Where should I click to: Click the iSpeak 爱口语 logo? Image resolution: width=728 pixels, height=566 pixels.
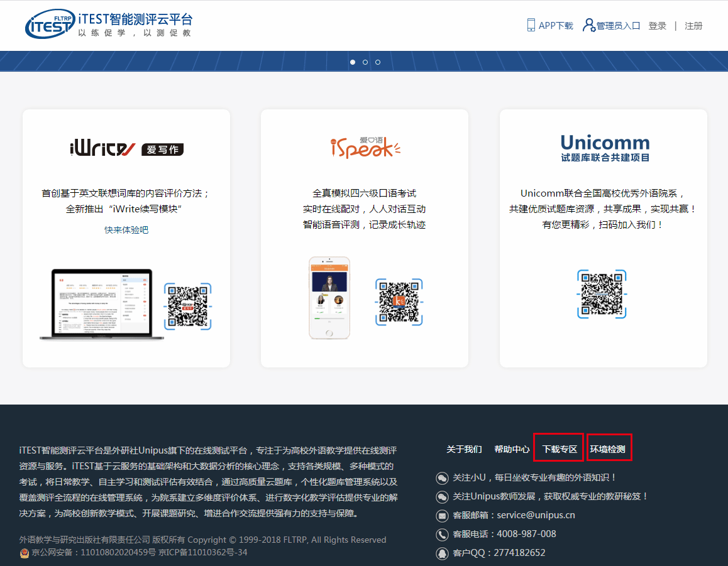pos(365,147)
